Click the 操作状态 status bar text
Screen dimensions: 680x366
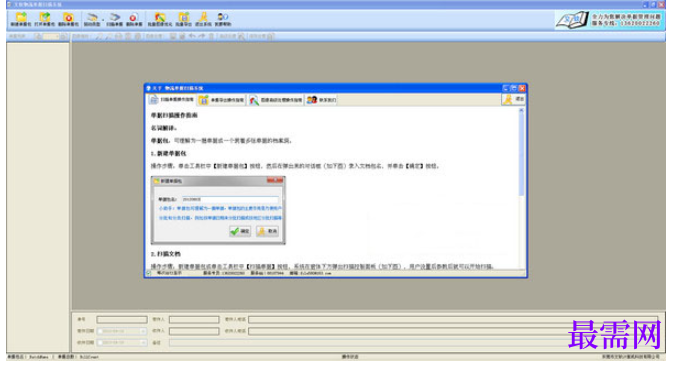350,357
